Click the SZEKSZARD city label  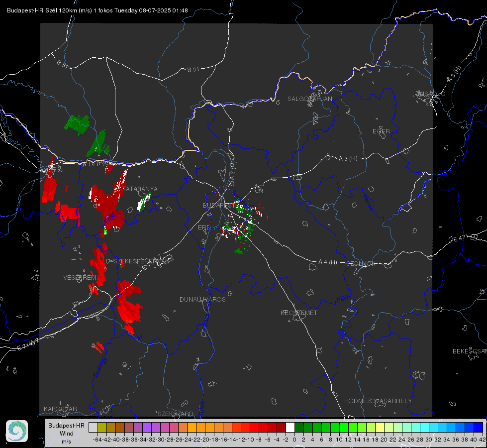tap(176, 414)
